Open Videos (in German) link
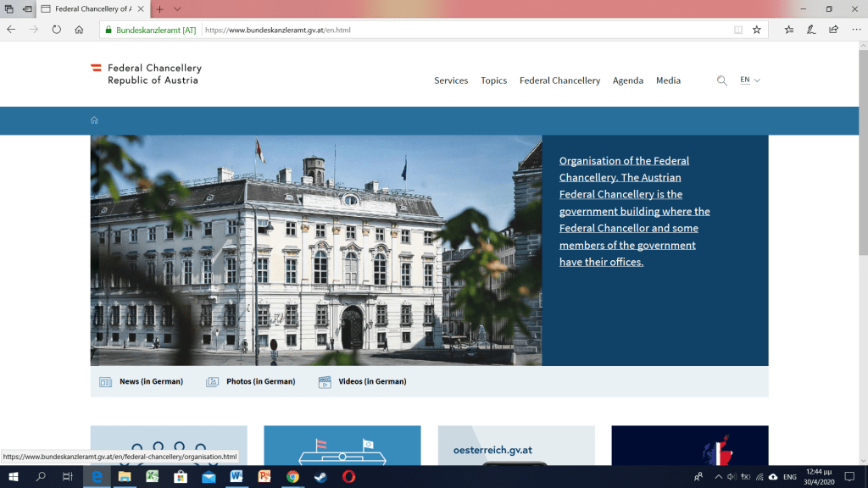The width and height of the screenshot is (868, 488). click(371, 381)
